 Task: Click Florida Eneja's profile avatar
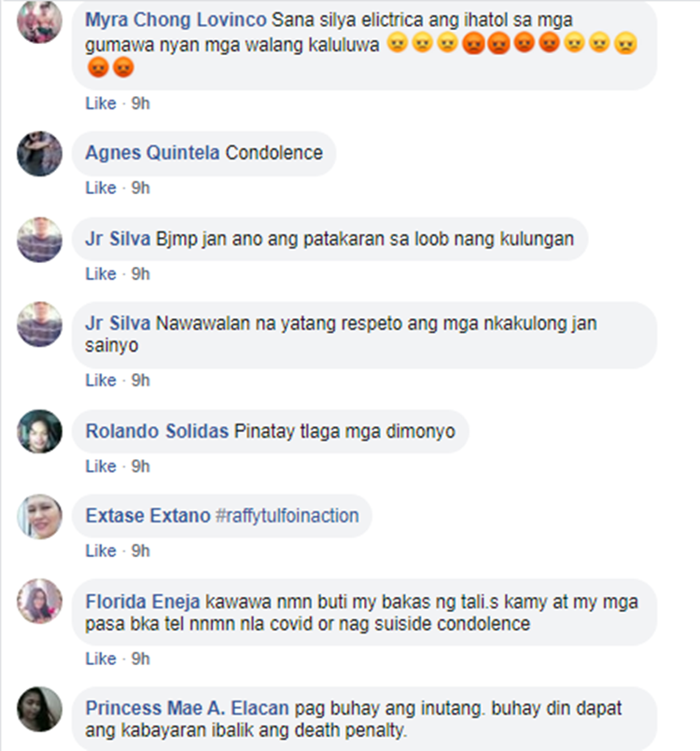point(39,601)
